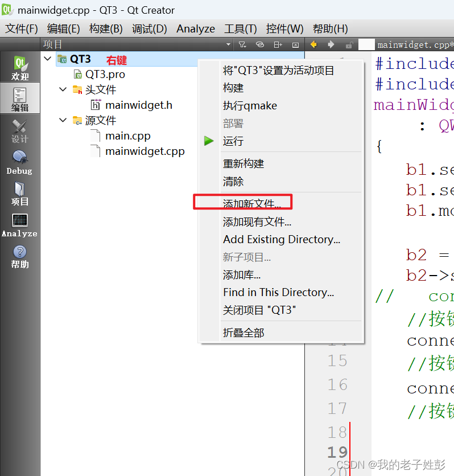This screenshot has width=454, height=476.
Task: Select main.cpp in the project tree
Action: pos(127,136)
